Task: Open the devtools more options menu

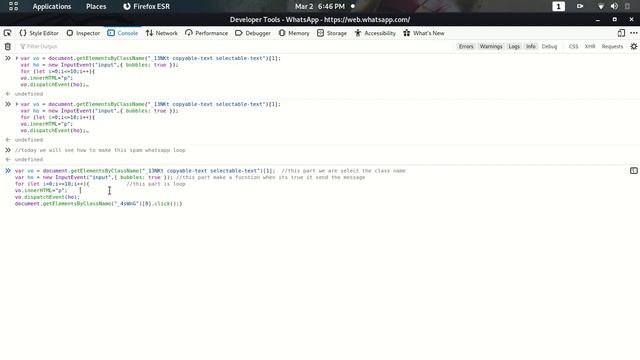Action: 633,33
